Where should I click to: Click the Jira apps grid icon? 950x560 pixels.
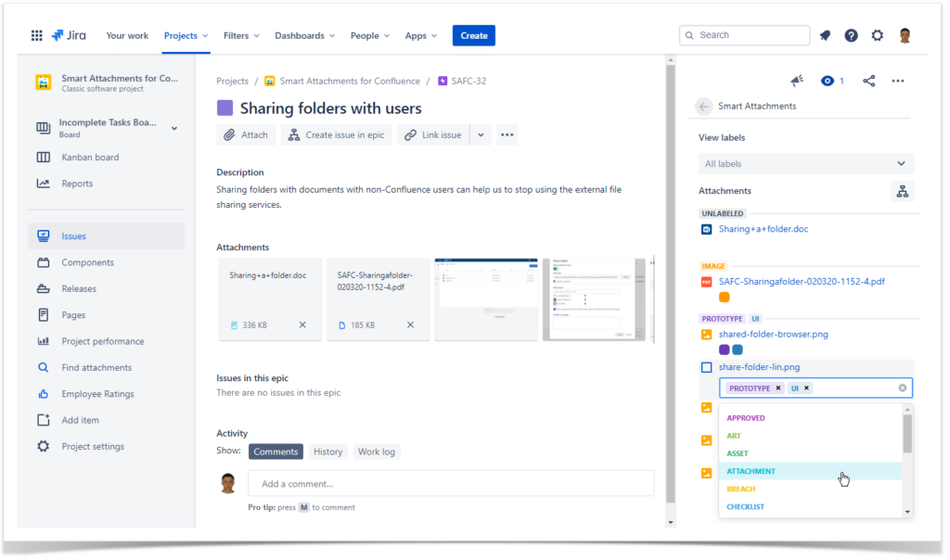tap(36, 34)
